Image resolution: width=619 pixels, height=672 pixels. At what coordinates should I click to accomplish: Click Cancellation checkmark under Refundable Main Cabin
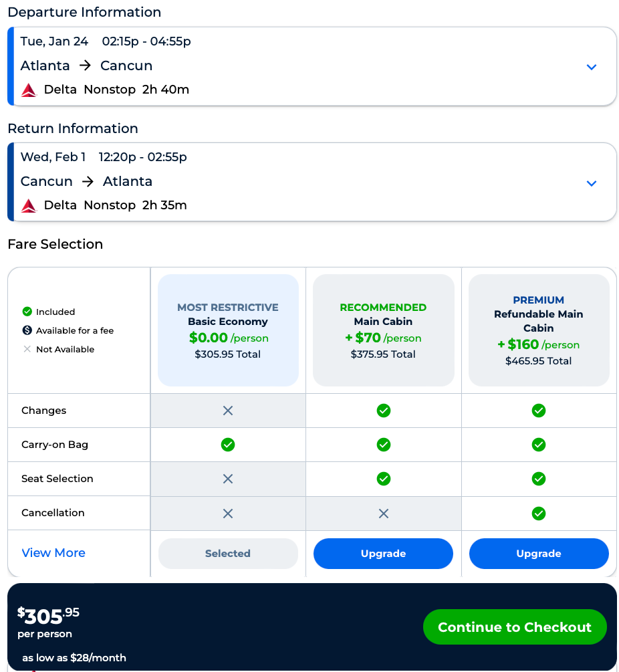pyautogui.click(x=539, y=514)
